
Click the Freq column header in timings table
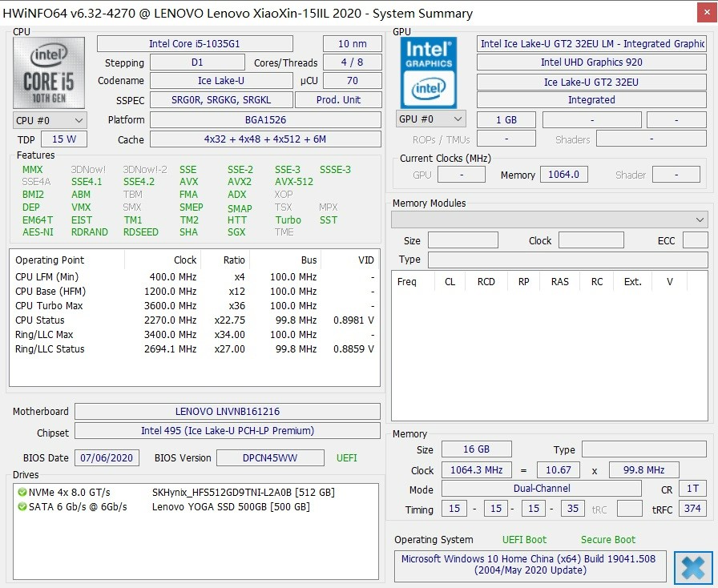point(413,282)
